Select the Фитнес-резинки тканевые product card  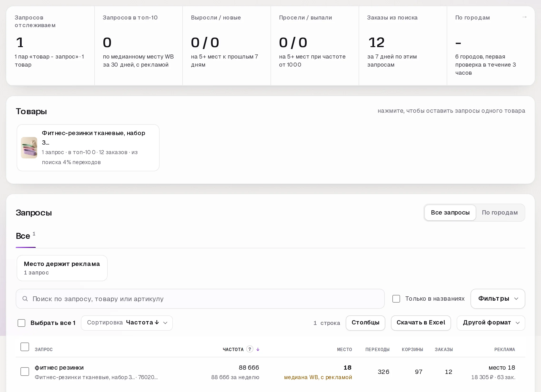[88, 147]
